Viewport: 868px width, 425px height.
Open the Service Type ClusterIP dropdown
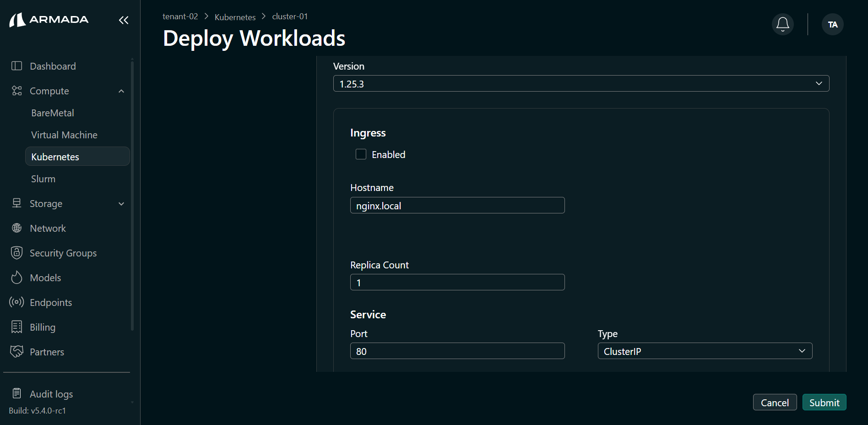coord(705,351)
